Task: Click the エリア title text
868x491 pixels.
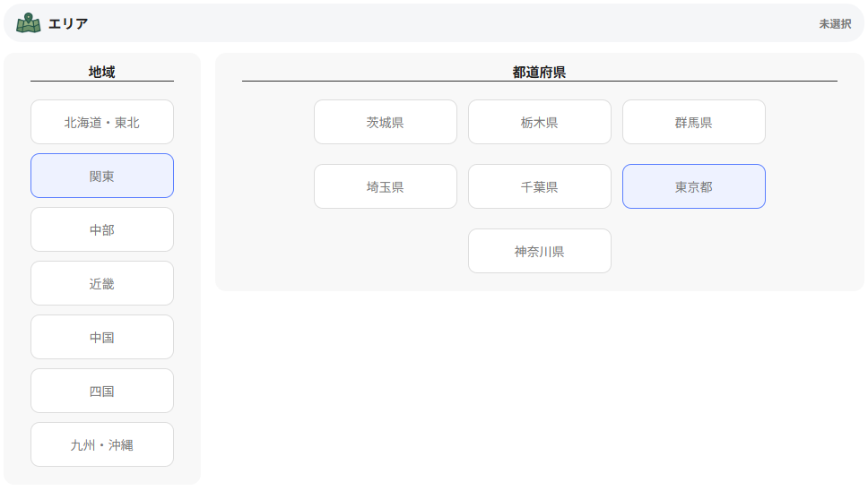Action: [68, 23]
